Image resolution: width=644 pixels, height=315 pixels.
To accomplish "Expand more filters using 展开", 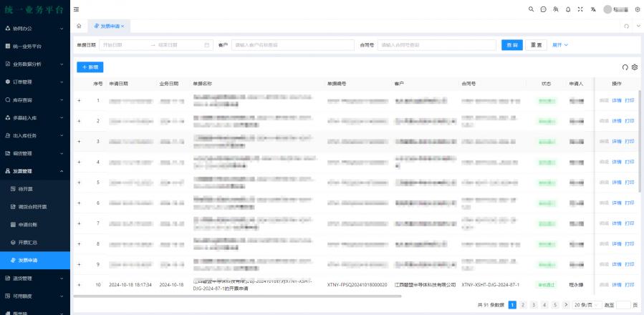I will point(559,44).
